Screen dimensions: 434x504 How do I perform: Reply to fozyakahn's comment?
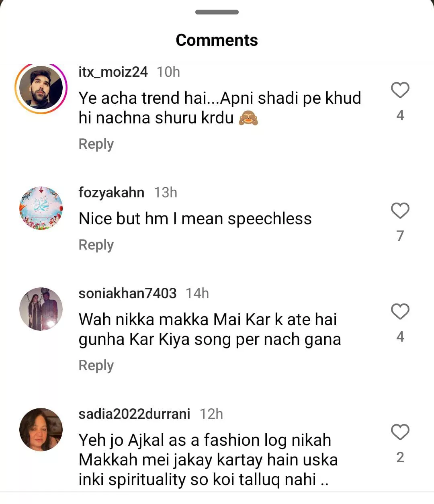tap(96, 245)
